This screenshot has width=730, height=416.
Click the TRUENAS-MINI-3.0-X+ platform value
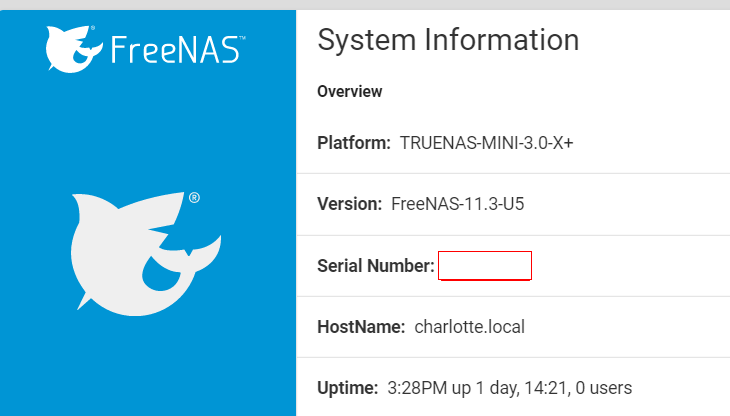coord(487,143)
